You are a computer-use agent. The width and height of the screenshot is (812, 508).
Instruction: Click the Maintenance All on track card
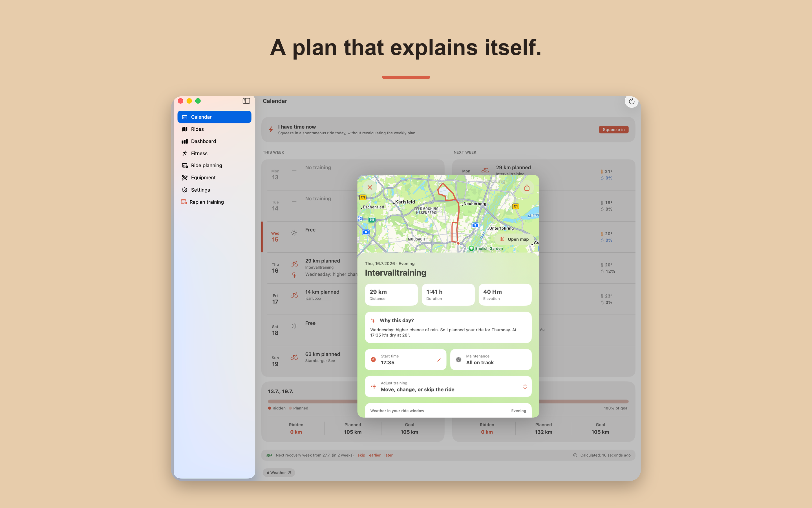(491, 360)
